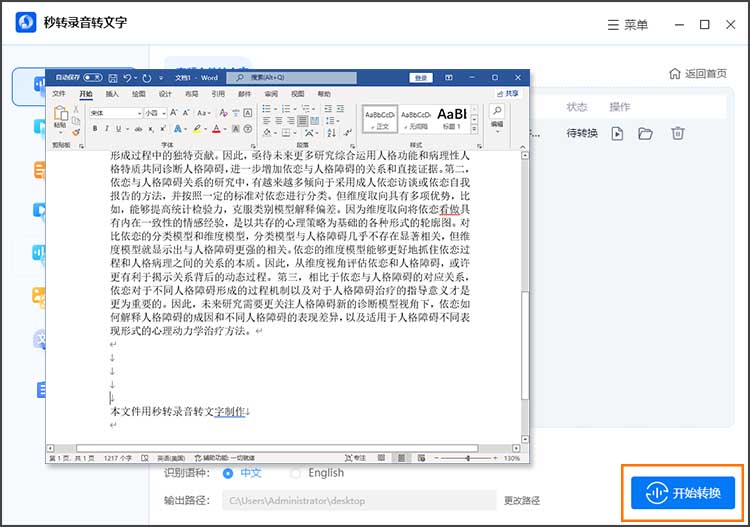
Task: Click the 共享 share button in Word
Action: pyautogui.click(x=508, y=94)
